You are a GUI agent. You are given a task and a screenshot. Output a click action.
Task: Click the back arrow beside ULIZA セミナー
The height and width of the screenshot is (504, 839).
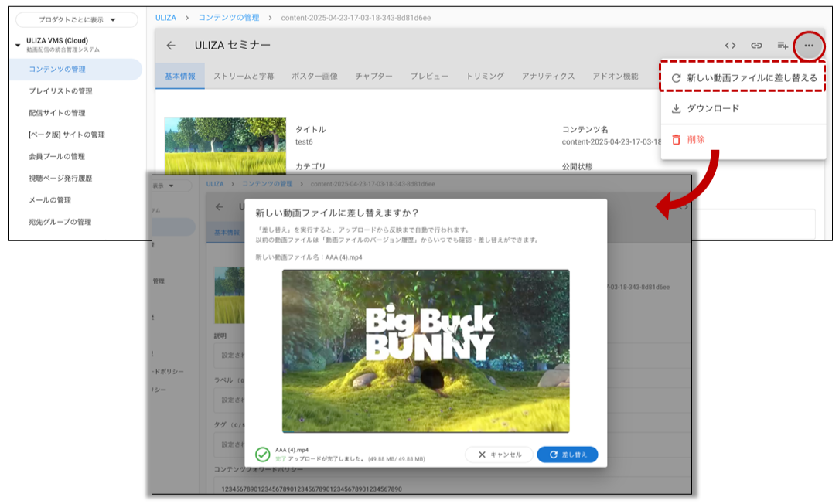171,46
